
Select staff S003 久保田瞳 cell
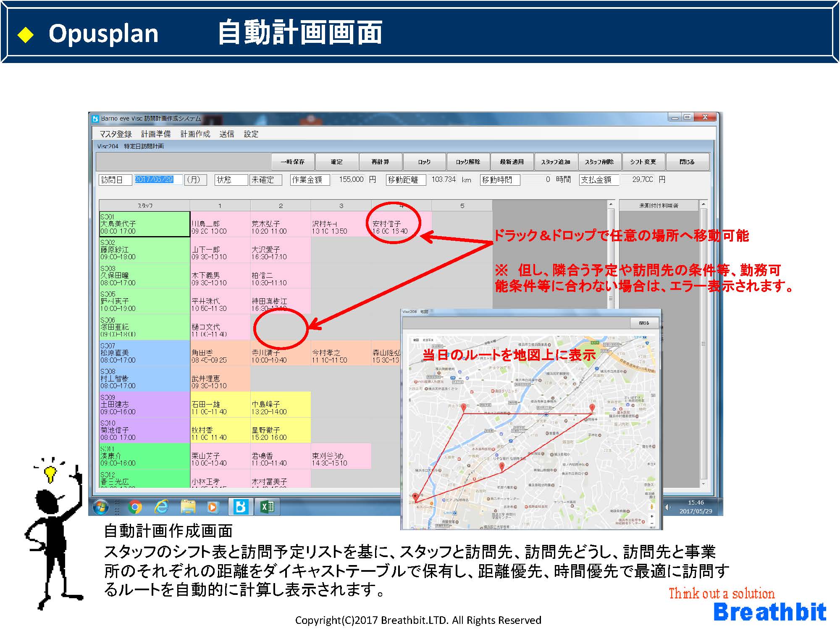tap(144, 276)
